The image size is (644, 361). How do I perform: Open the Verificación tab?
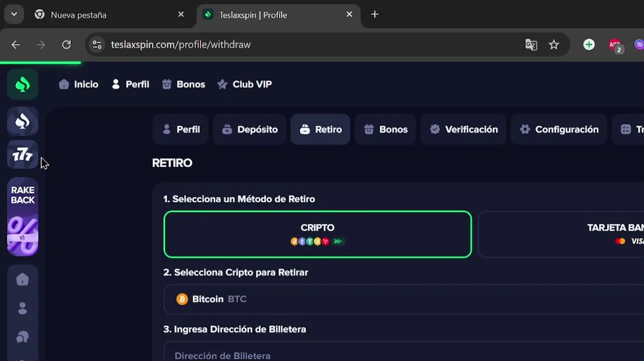click(x=463, y=129)
